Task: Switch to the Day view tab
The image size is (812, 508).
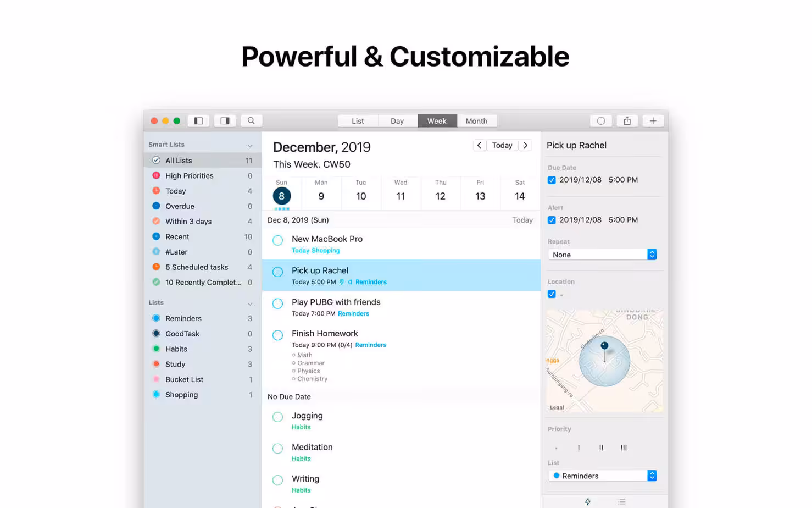Action: click(x=397, y=121)
